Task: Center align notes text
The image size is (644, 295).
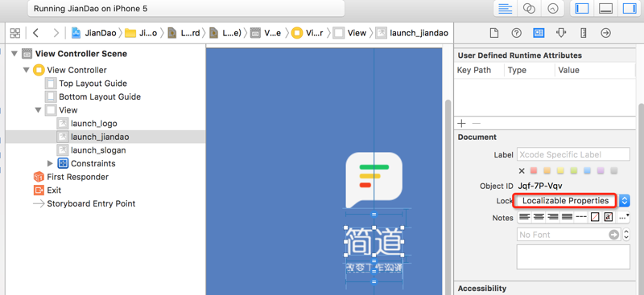Action: tap(539, 217)
